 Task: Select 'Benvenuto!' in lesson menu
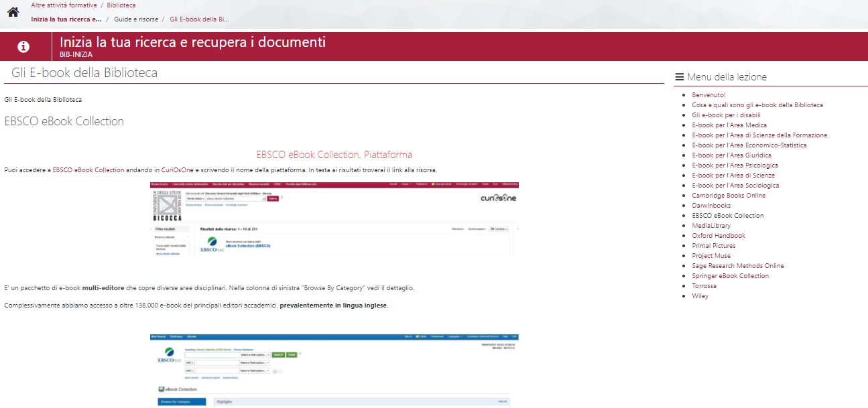tap(708, 95)
